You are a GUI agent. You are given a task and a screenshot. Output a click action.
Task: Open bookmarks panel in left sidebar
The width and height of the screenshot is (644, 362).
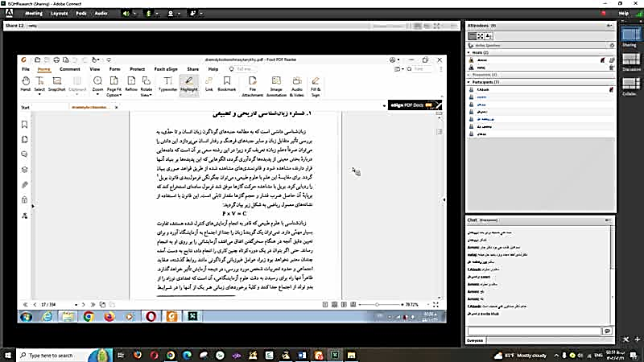(25, 125)
